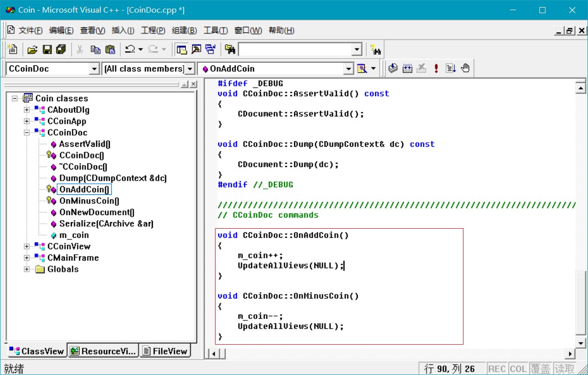Screen dimensions: 588x375
Task: Click the Go debug icon
Action: point(451,68)
